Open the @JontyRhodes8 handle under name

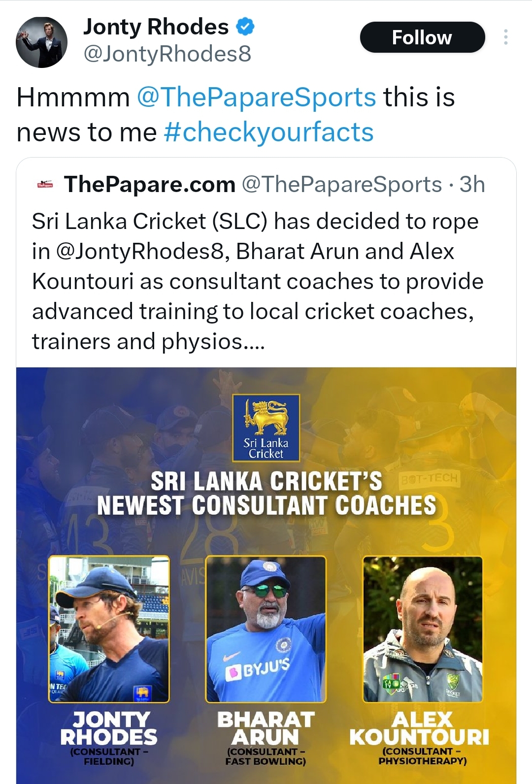click(x=167, y=54)
